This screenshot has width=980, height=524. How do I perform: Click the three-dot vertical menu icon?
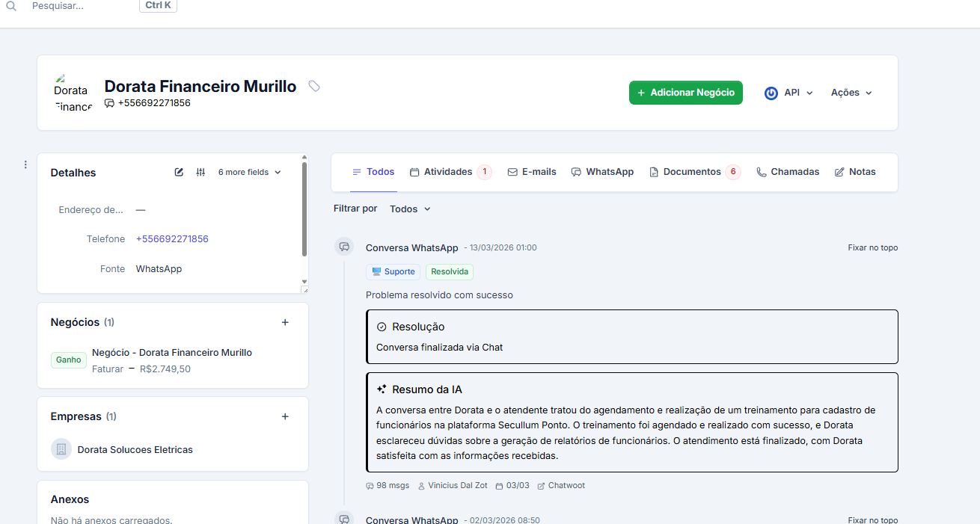pyautogui.click(x=25, y=164)
